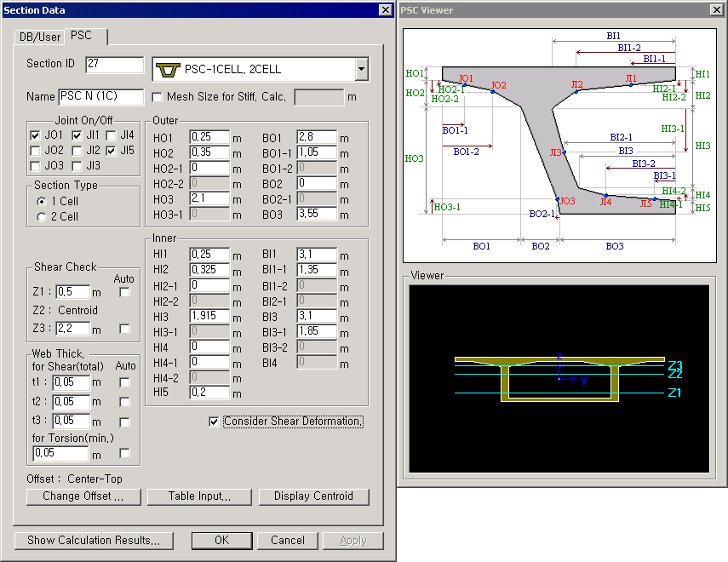
Task: Click the BI1 inner width field
Action: coord(317,255)
